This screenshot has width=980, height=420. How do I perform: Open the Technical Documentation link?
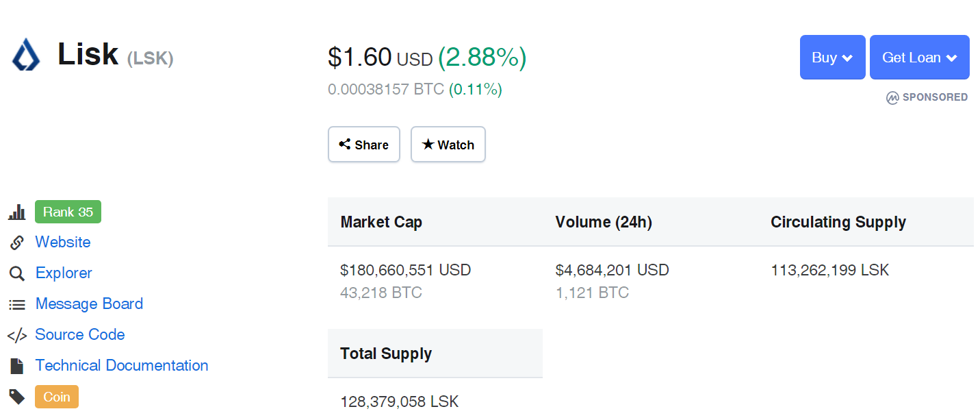pos(122,366)
